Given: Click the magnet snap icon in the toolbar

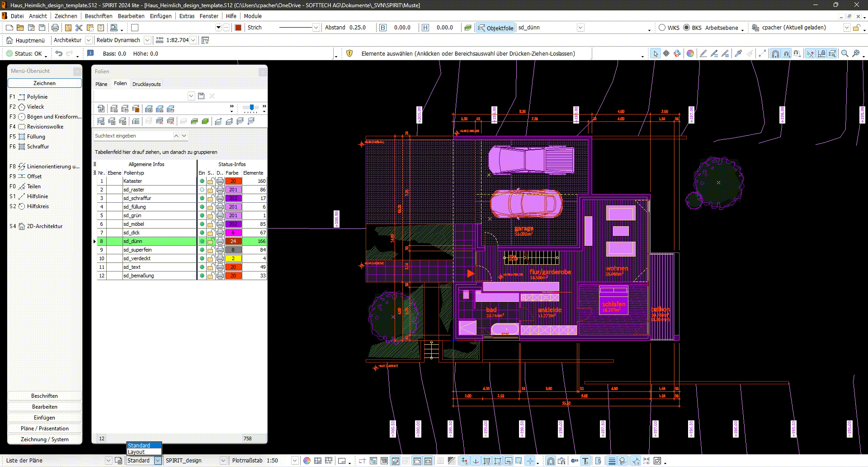Looking at the screenshot, I should (775, 53).
